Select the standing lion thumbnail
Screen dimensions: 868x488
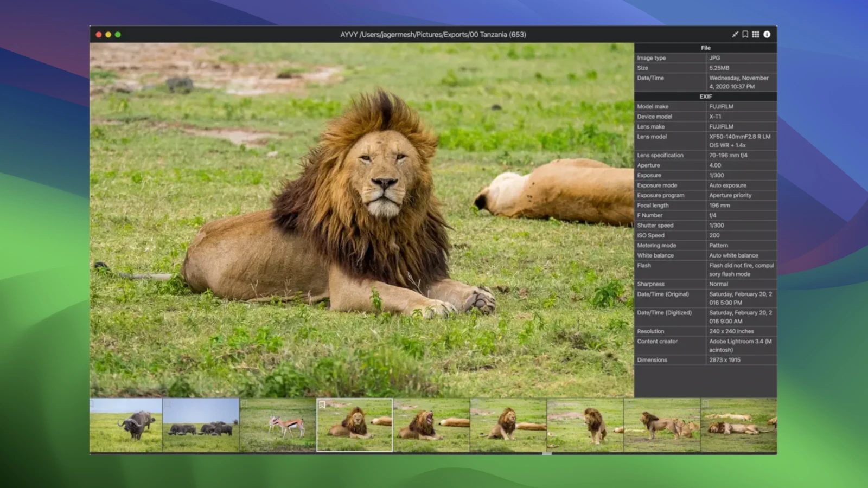585,426
